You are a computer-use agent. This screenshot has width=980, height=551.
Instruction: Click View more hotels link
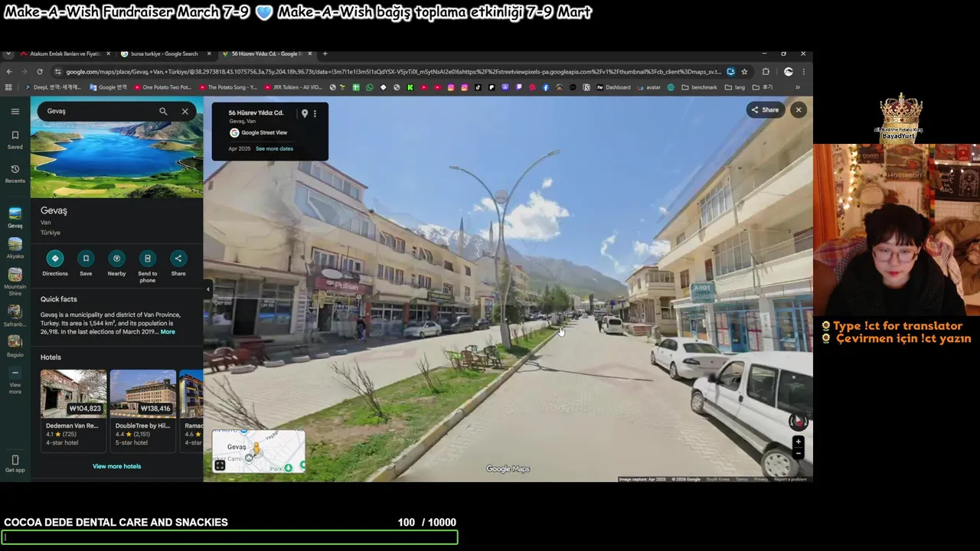tap(116, 466)
